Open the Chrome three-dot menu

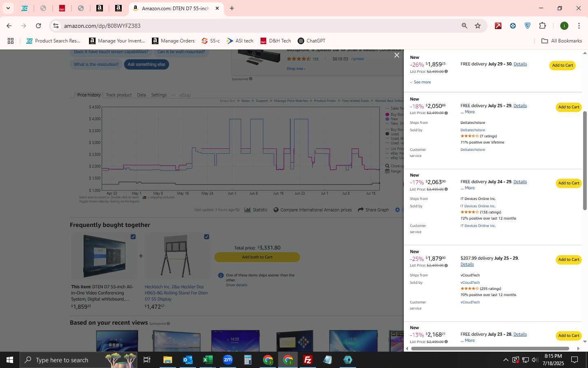tap(579, 26)
